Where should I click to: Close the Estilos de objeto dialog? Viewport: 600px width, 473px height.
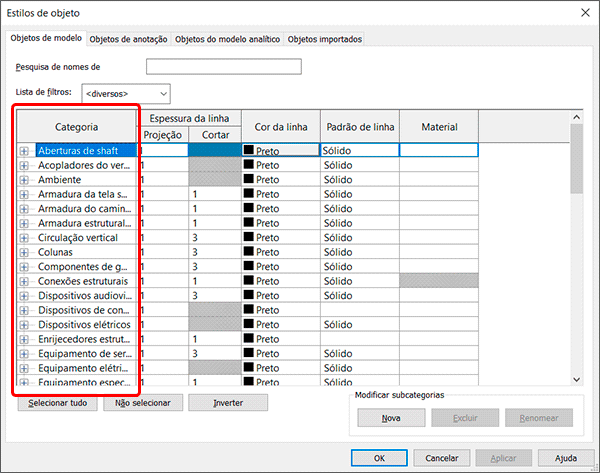(585, 13)
